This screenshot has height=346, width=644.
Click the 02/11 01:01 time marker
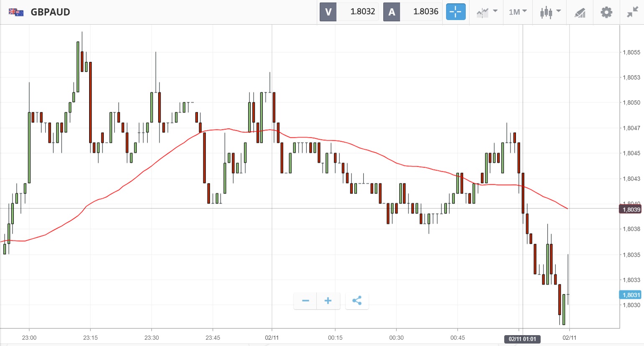point(522,339)
